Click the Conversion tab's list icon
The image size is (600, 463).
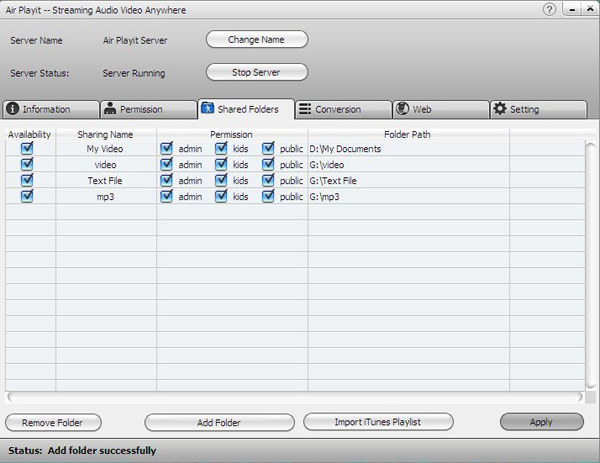[305, 109]
